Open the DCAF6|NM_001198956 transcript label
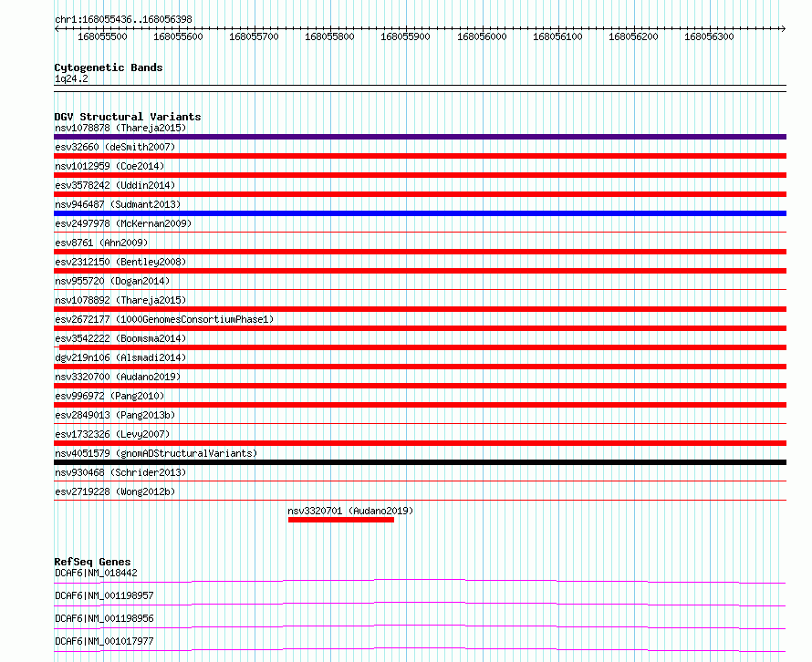The height and width of the screenshot is (662, 812). [104, 618]
